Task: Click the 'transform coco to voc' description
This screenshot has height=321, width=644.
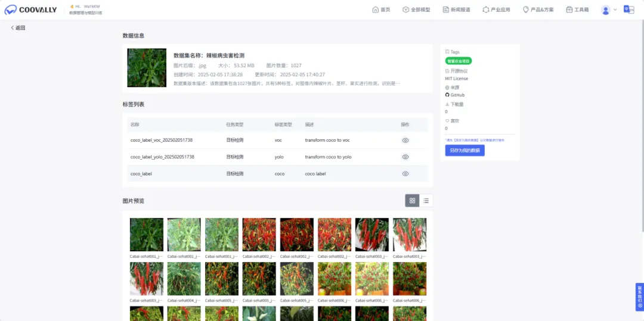Action: (x=327, y=140)
